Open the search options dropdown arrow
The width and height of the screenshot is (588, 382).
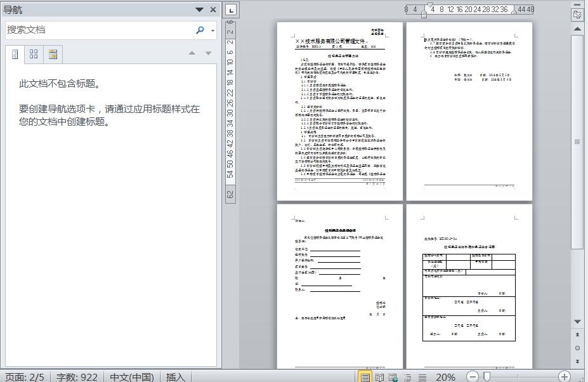coord(212,30)
